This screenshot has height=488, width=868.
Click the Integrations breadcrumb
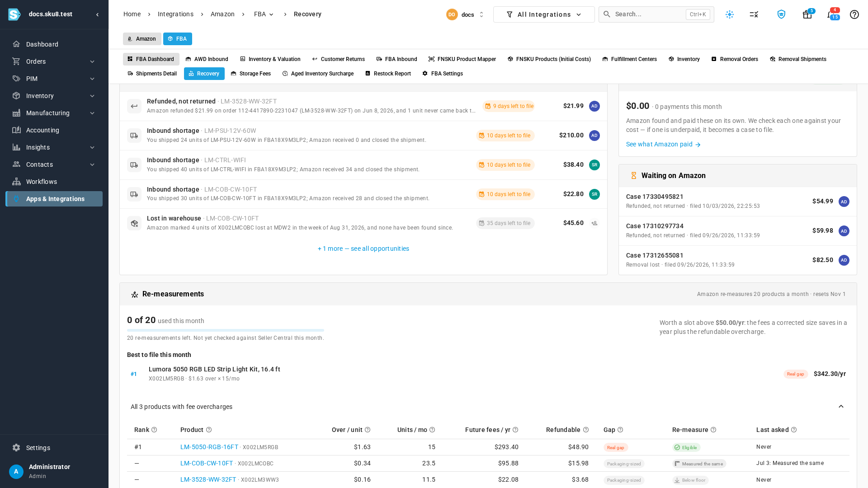coord(175,14)
